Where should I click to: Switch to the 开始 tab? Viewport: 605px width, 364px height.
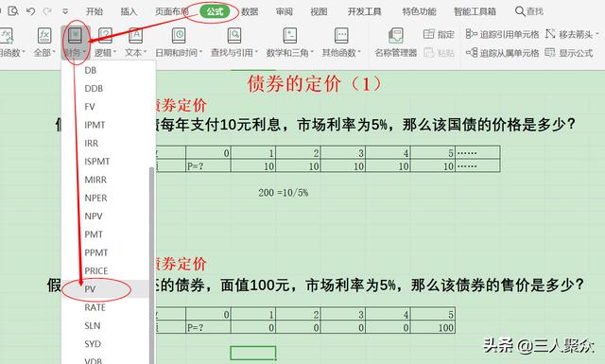[x=95, y=11]
